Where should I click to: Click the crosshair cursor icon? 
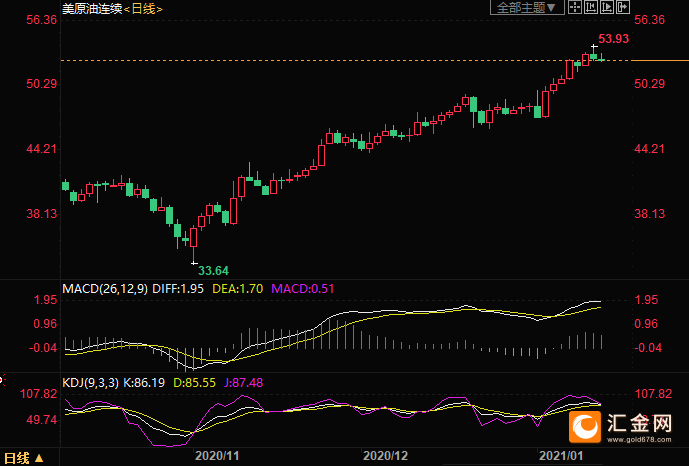point(575,7)
